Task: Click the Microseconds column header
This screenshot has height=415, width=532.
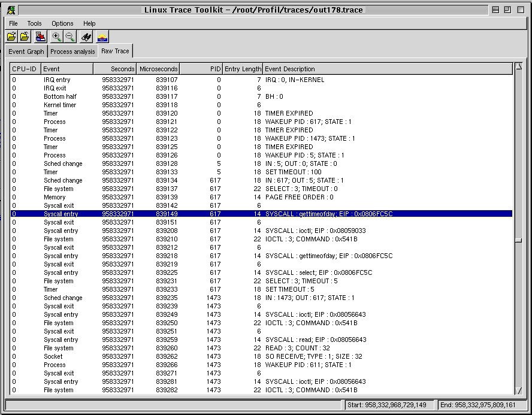Action: 158,69
